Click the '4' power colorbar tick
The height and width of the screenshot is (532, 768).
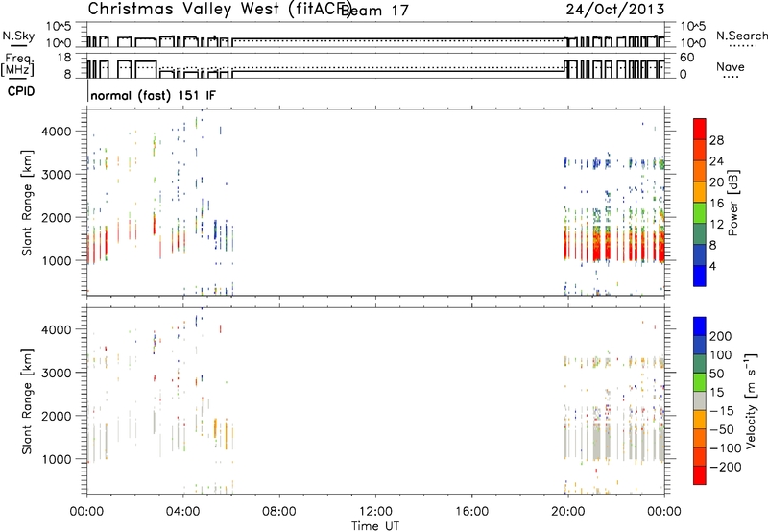pyautogui.click(x=712, y=266)
